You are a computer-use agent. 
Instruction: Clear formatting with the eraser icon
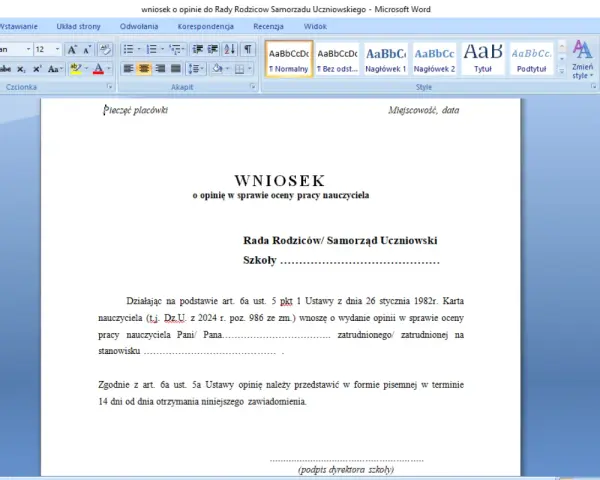pos(105,50)
